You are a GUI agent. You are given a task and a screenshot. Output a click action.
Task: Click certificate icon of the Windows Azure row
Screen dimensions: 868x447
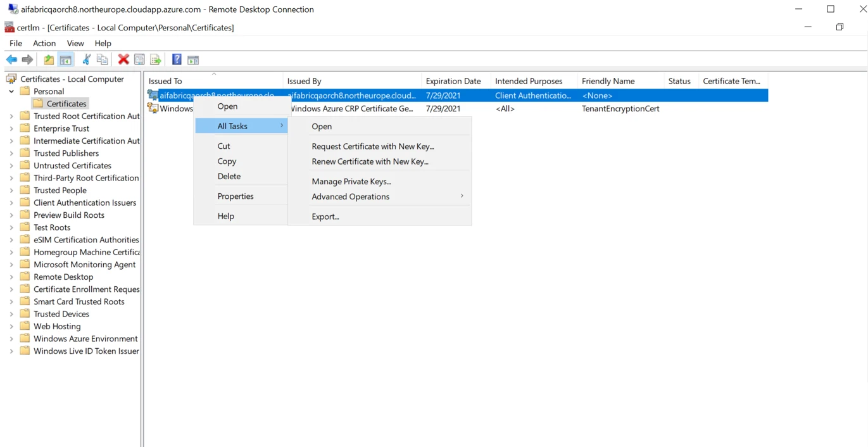click(153, 108)
